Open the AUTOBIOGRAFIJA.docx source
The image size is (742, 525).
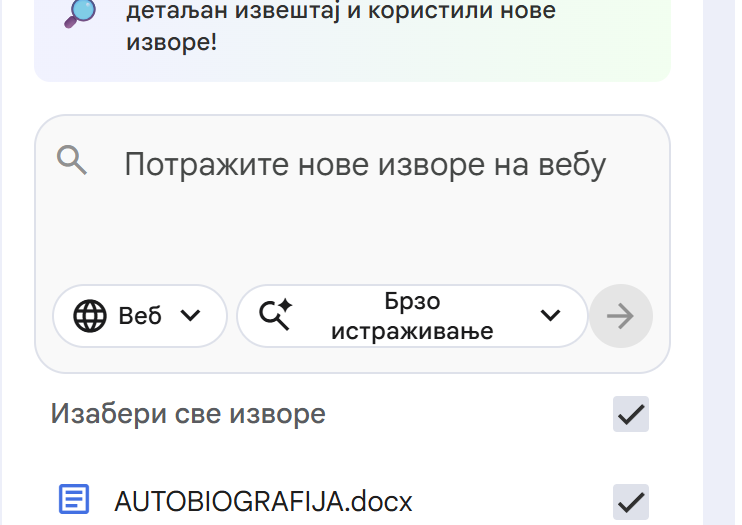point(263,500)
